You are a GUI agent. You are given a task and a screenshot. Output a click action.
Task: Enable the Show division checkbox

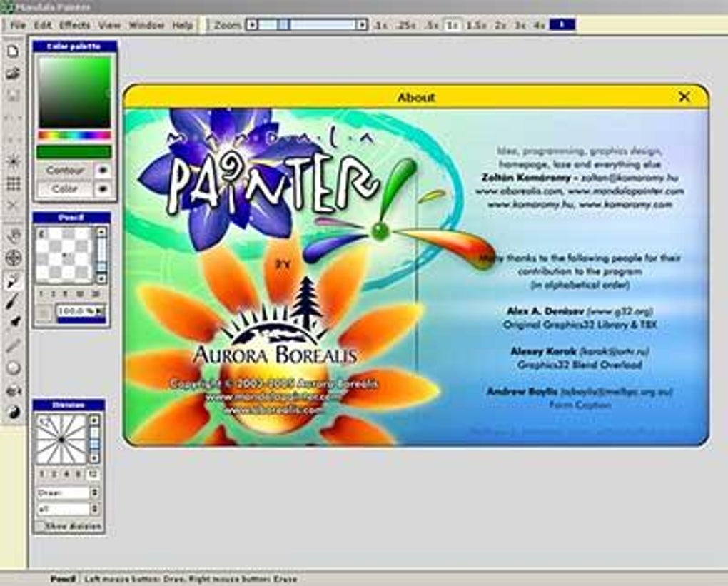pyautogui.click(x=39, y=526)
